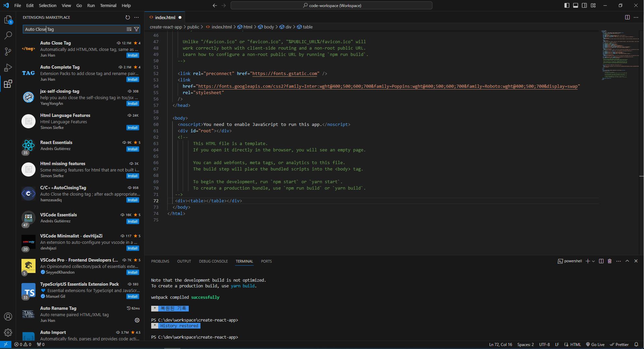The width and height of the screenshot is (644, 349).
Task: Click the public breadcrumb folder
Action: pyautogui.click(x=193, y=27)
